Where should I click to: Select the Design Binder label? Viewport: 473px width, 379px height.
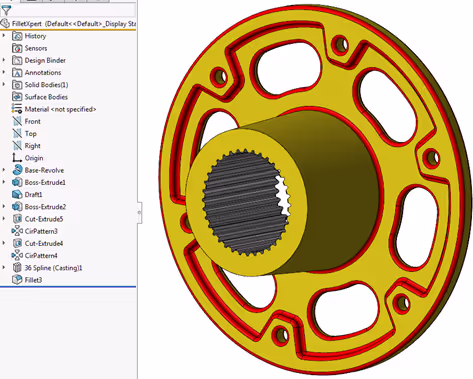coord(45,60)
